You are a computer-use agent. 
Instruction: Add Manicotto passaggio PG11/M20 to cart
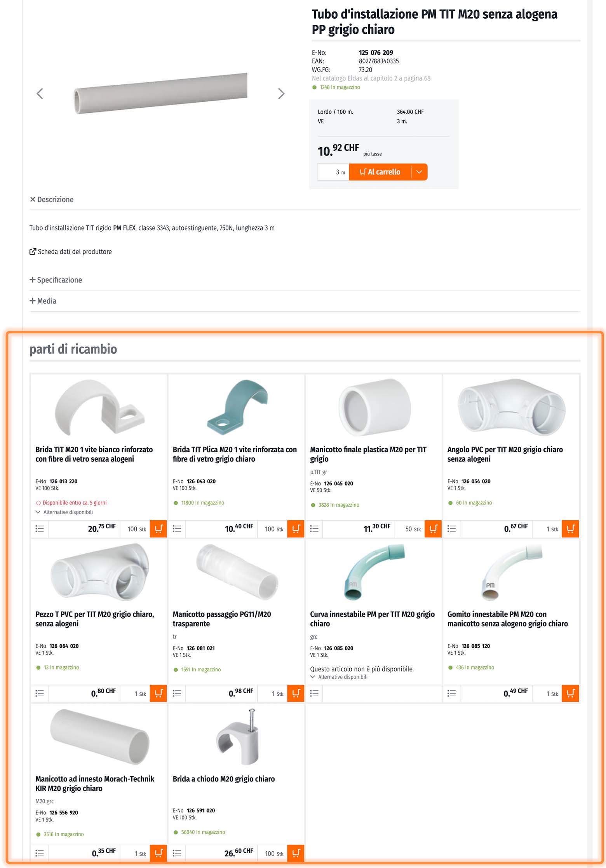point(296,694)
